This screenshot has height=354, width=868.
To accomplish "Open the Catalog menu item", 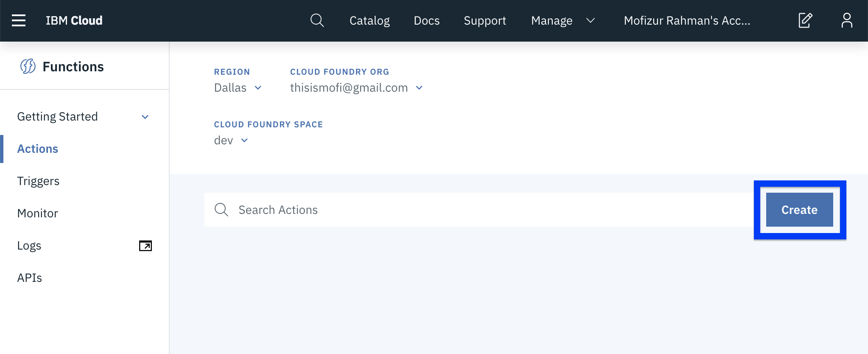I will (x=370, y=20).
